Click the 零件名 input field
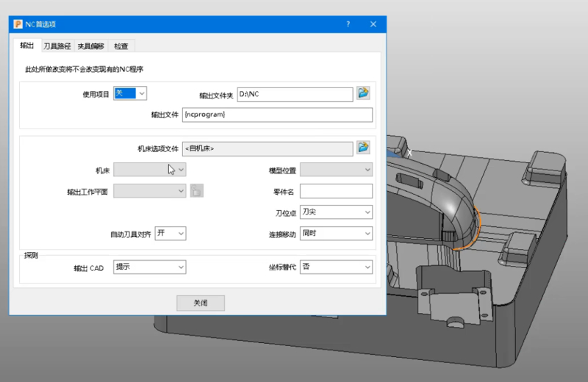The image size is (588, 382). (336, 191)
